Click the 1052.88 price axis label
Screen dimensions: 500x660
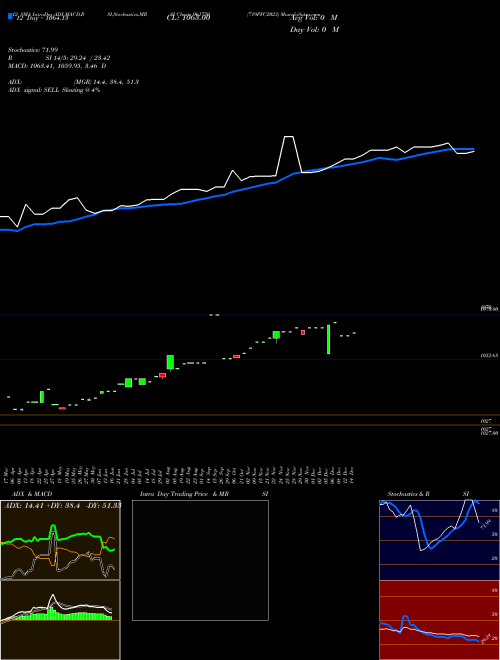pos(489,356)
